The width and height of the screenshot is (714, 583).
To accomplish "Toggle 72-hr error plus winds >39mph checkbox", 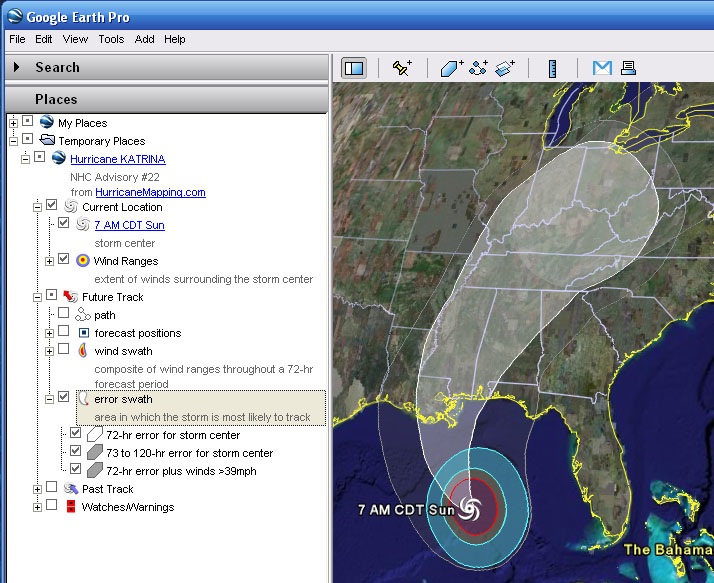I will coord(75,469).
